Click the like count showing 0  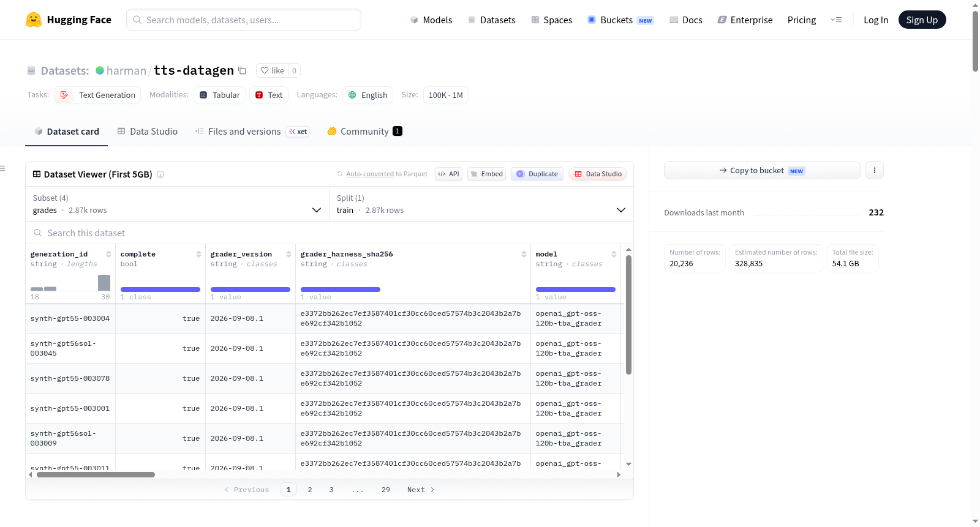[x=294, y=70]
